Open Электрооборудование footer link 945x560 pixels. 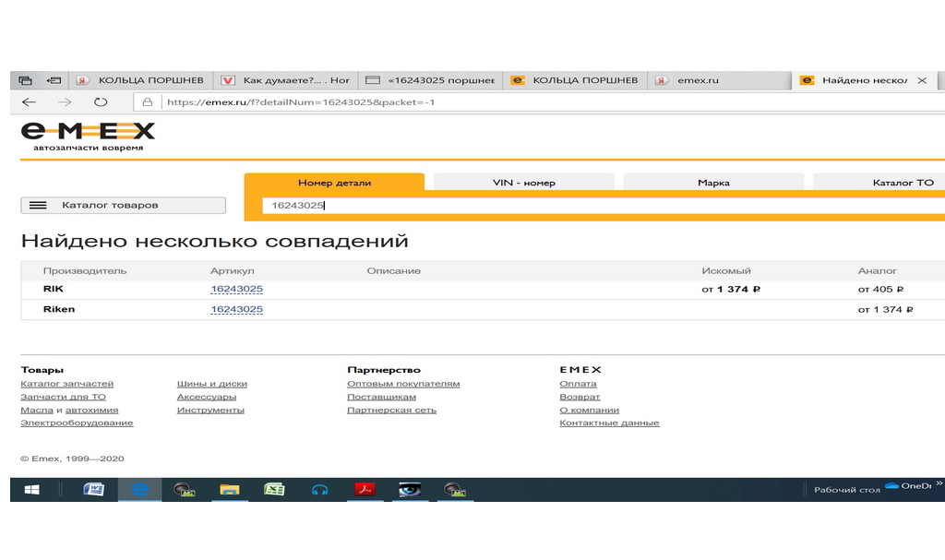pos(77,423)
